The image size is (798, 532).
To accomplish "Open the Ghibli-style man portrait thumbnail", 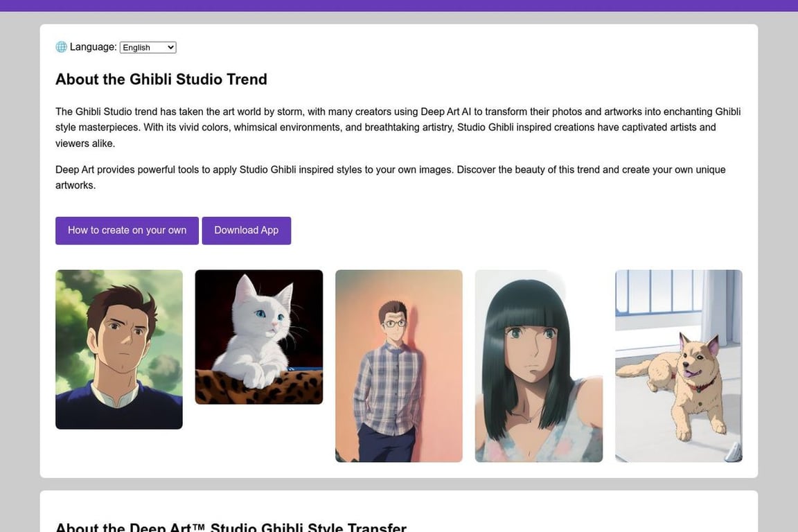I will tap(119, 349).
